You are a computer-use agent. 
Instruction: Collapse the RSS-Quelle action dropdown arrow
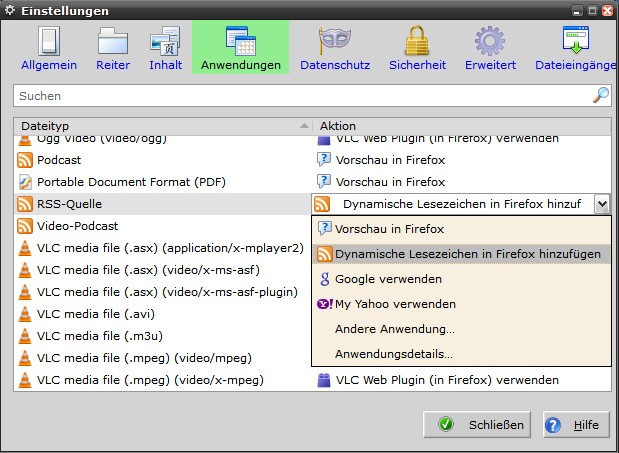602,204
